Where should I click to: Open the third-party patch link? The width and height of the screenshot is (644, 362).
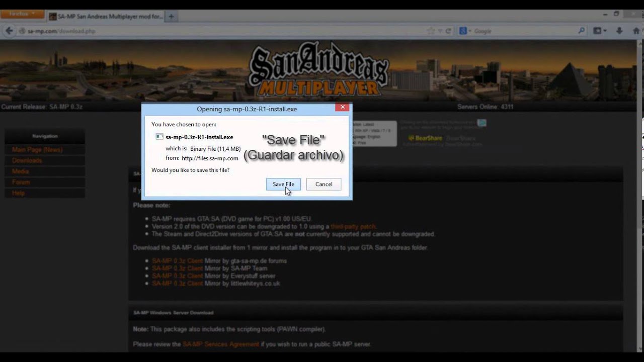(x=353, y=227)
